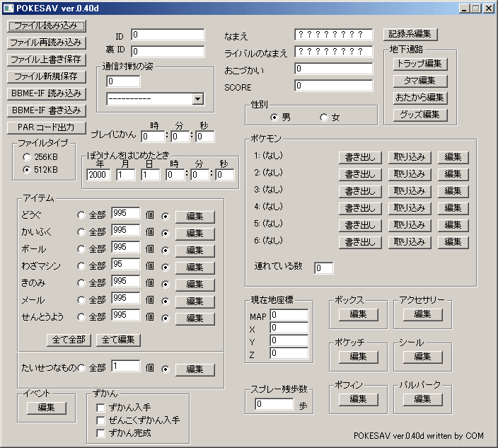Click the おこづかい input field

(333, 69)
